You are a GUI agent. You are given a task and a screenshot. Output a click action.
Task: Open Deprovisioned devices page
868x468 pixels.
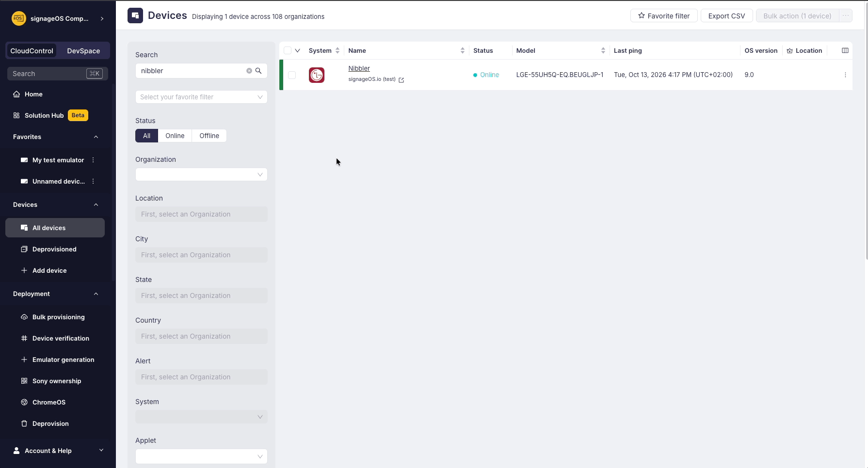tap(54, 249)
